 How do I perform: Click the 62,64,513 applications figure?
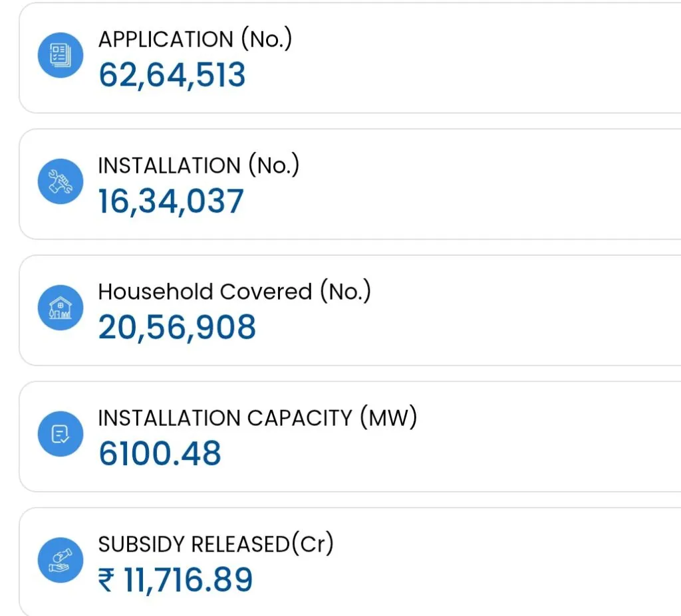172,74
